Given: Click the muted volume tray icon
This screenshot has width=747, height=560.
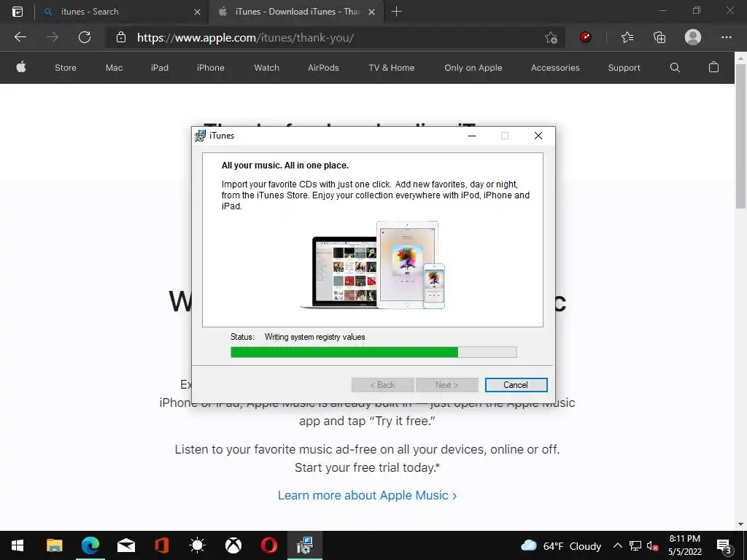Looking at the screenshot, I should point(653,546).
